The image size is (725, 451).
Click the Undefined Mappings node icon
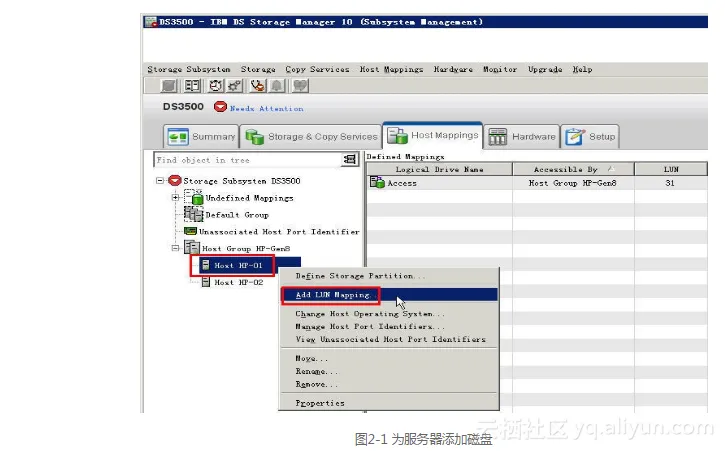click(x=194, y=198)
